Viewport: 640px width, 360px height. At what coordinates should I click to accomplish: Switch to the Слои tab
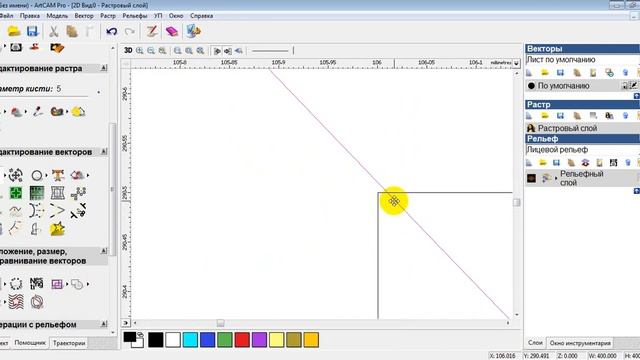pos(535,343)
